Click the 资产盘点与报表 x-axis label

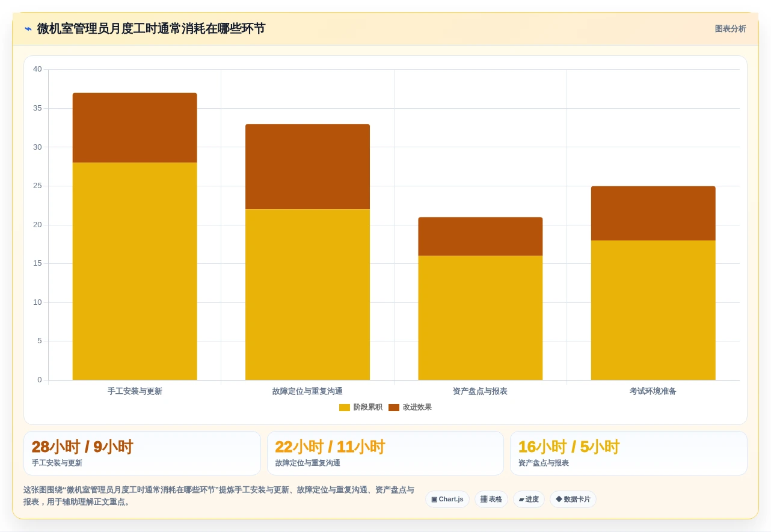coord(480,391)
